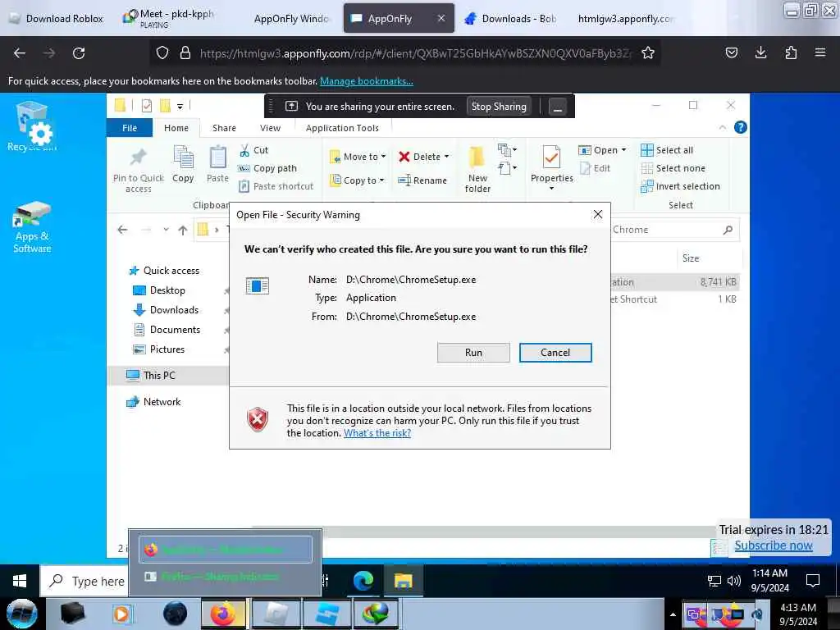
Task: Collapse the ribbon with the chevron
Action: coord(722,127)
